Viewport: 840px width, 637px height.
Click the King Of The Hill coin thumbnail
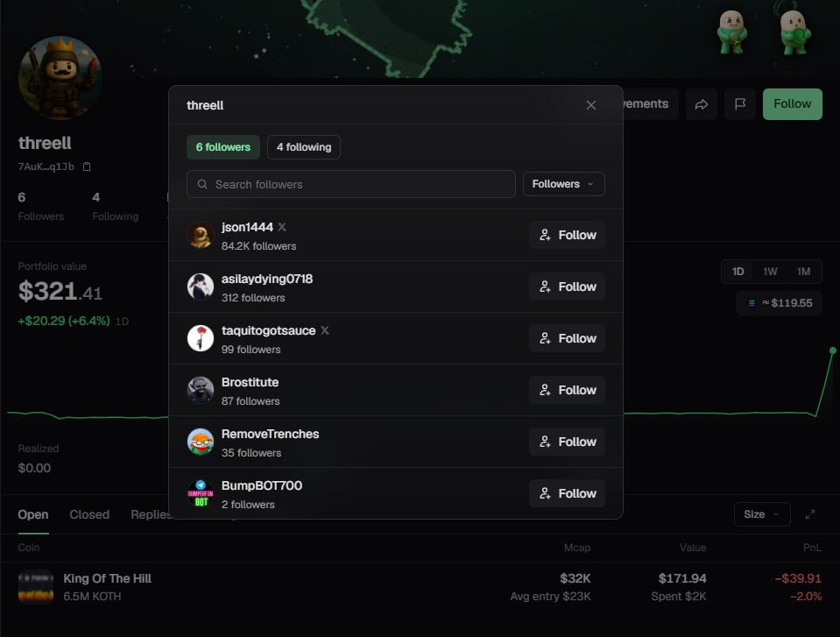[36, 587]
